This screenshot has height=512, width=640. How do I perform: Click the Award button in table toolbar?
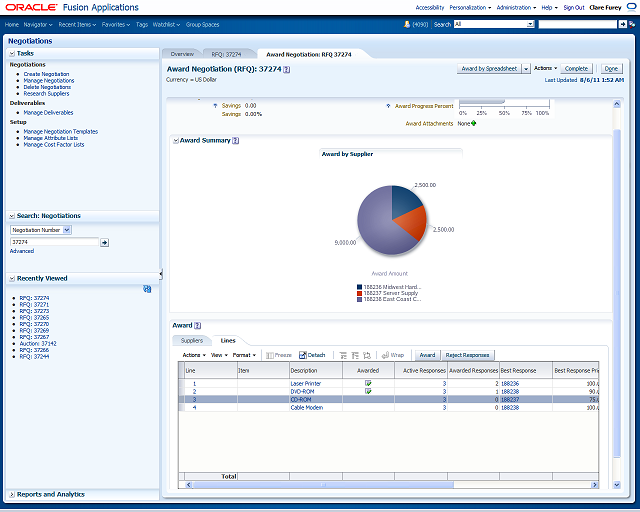427,355
